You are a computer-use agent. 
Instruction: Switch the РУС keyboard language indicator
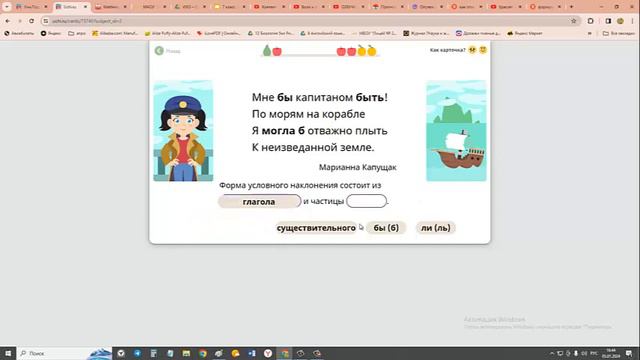pos(594,353)
